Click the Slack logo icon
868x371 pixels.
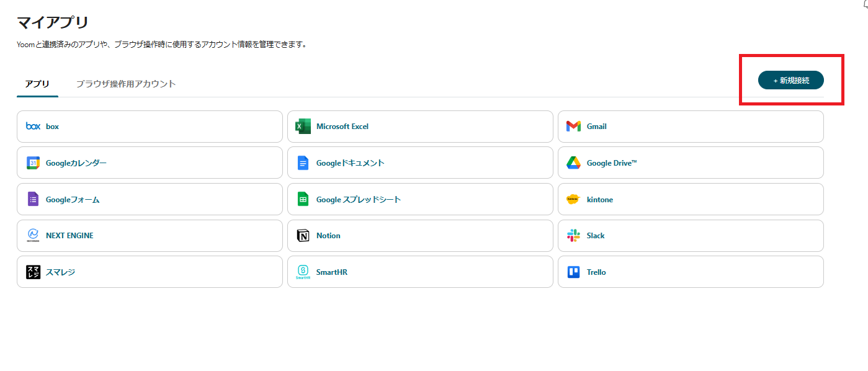[x=573, y=236]
